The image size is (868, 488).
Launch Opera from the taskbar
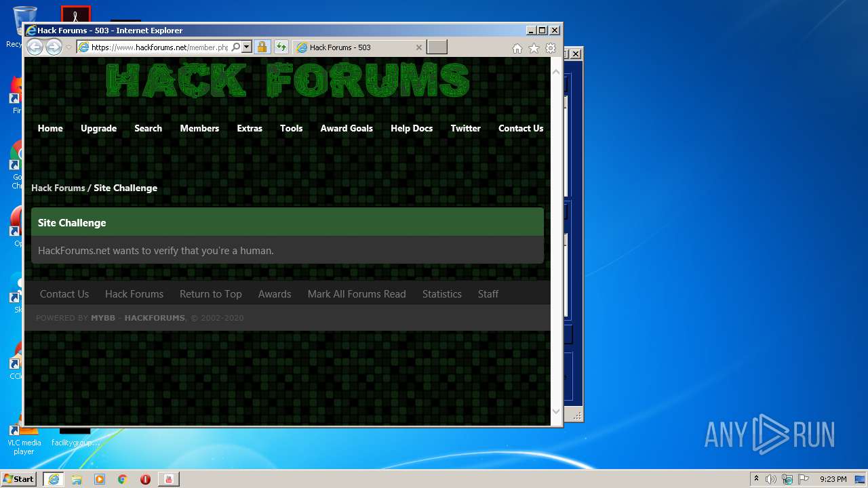pos(145,479)
